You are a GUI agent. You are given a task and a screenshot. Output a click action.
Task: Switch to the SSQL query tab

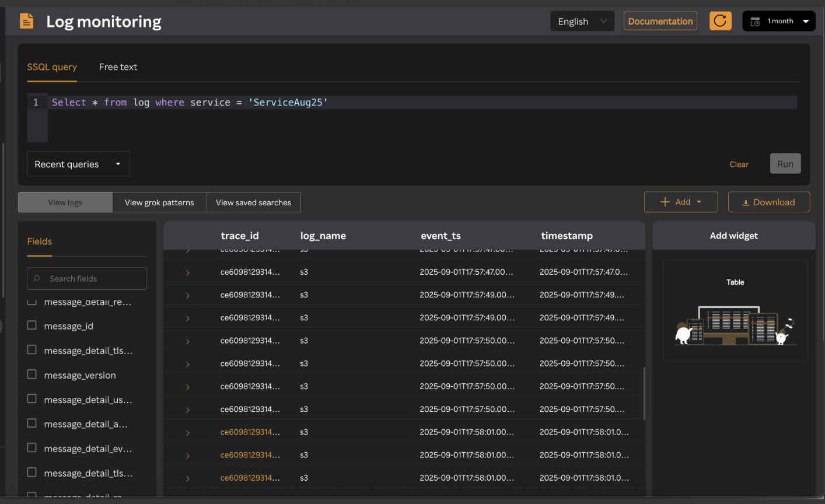(52, 67)
